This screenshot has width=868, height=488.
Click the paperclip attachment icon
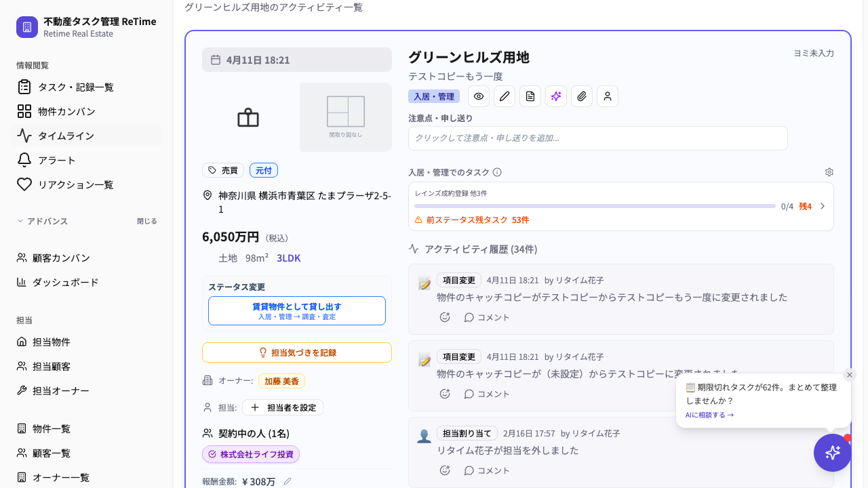pos(582,96)
